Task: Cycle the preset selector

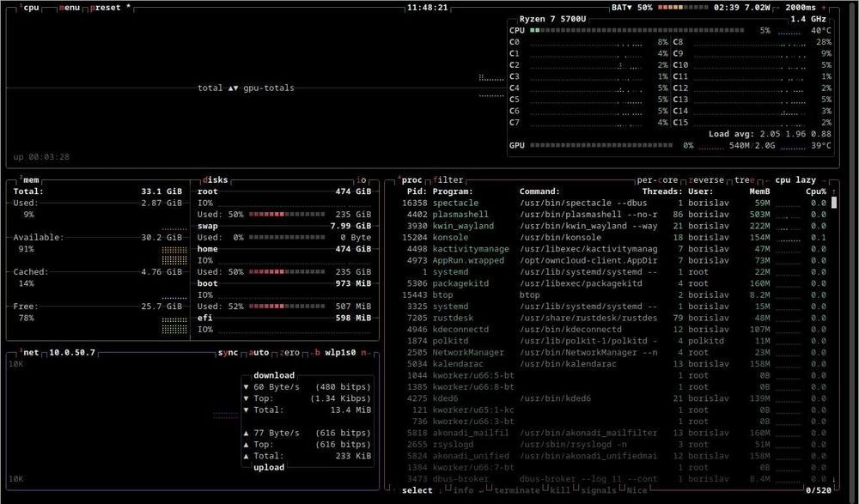Action: 110,8
